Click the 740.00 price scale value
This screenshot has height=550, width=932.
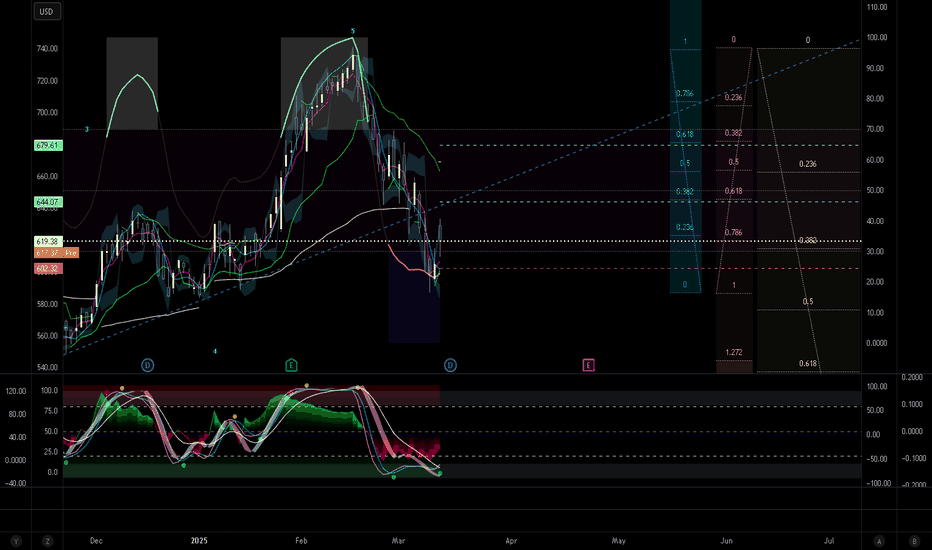click(48, 49)
